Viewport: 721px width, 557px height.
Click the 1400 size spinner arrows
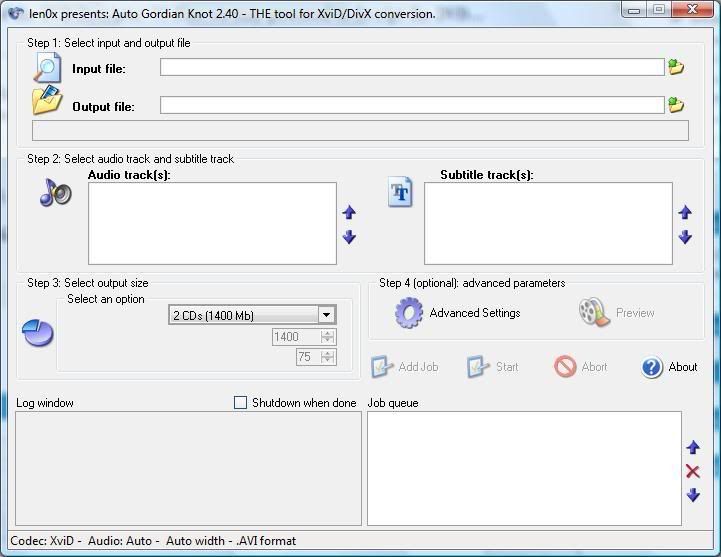(327, 337)
